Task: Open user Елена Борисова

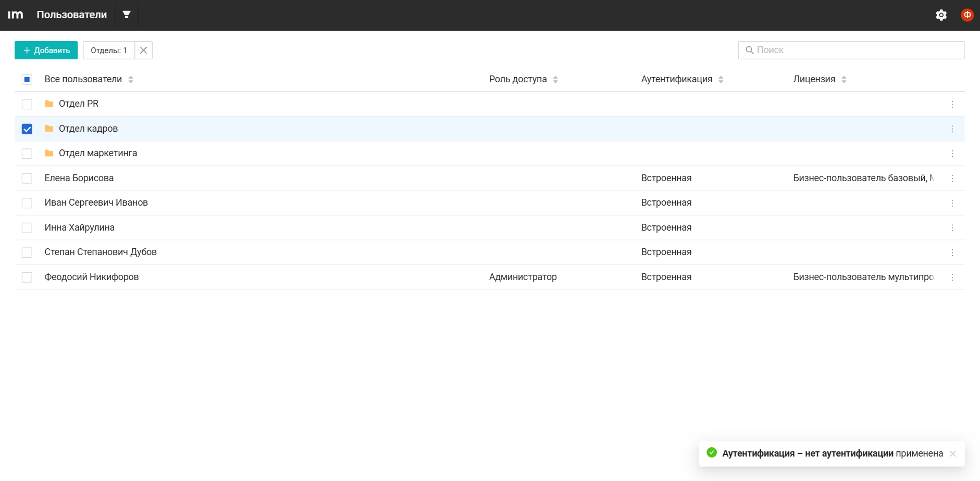Action: [x=79, y=178]
